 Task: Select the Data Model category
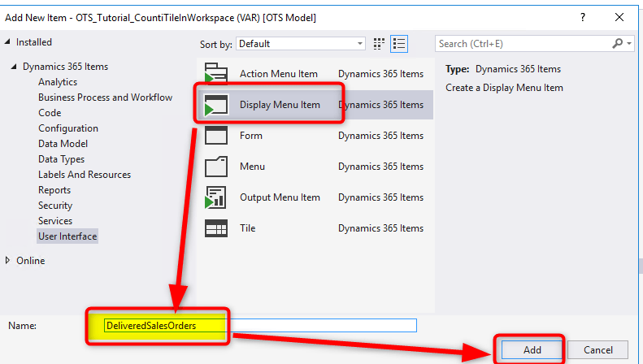point(61,144)
